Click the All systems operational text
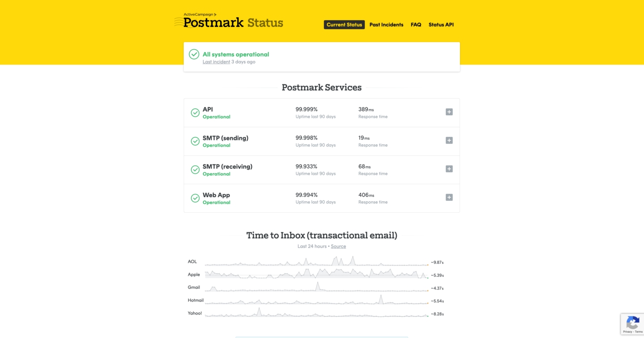The image size is (644, 338). [236, 54]
